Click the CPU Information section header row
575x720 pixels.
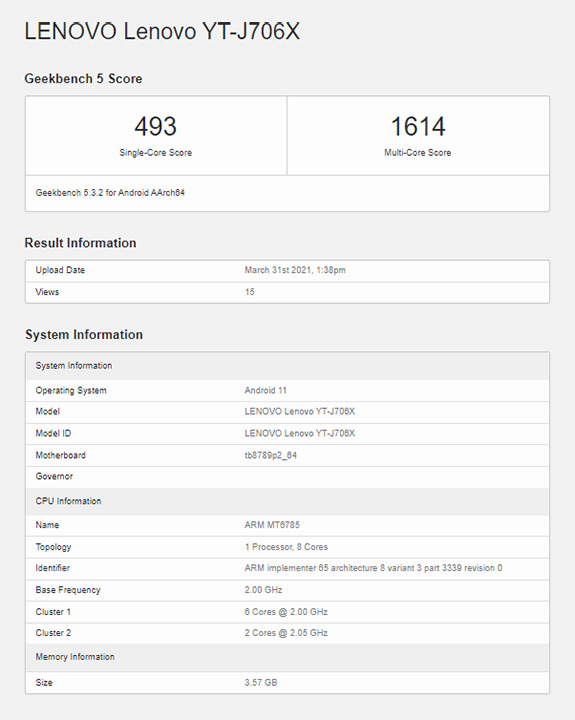coord(288,501)
